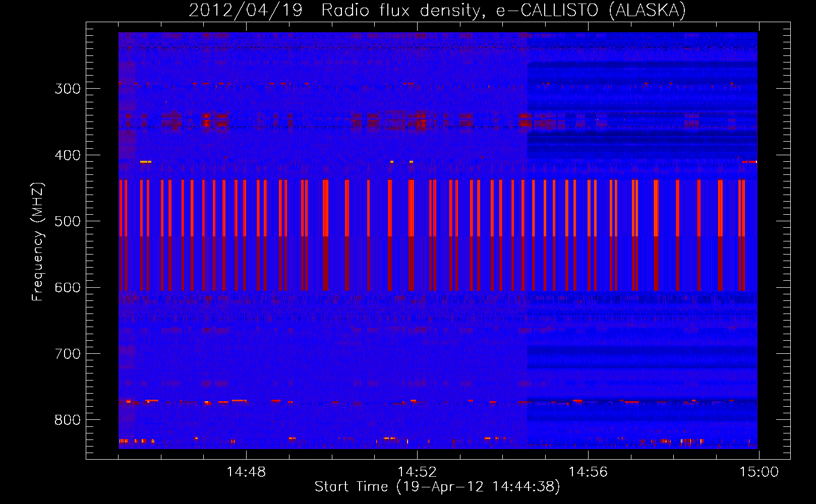Screen dimensions: 816x504
Task: Click the 'Frequency (MHZ)' axis label
Action: point(37,242)
